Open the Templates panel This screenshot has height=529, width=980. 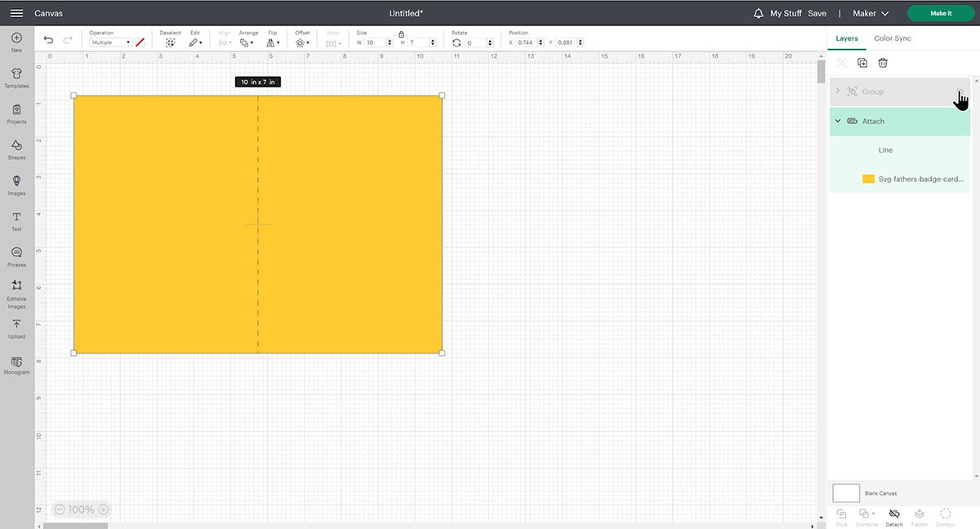point(16,78)
